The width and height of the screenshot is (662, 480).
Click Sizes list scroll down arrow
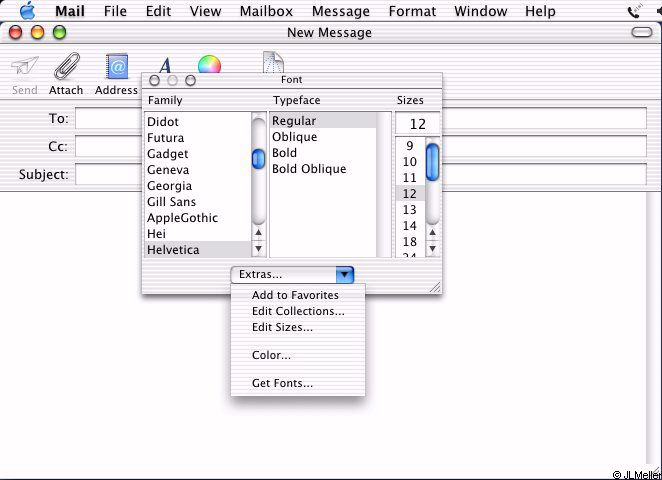(x=432, y=249)
